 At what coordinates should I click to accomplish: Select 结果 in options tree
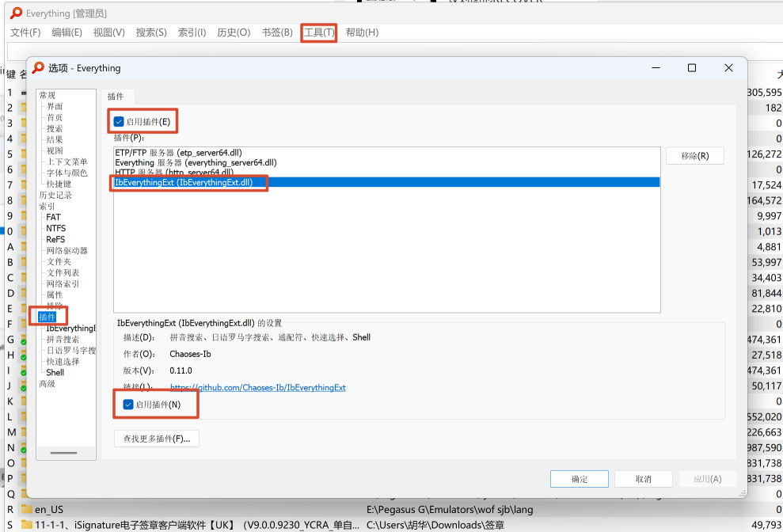pos(55,139)
